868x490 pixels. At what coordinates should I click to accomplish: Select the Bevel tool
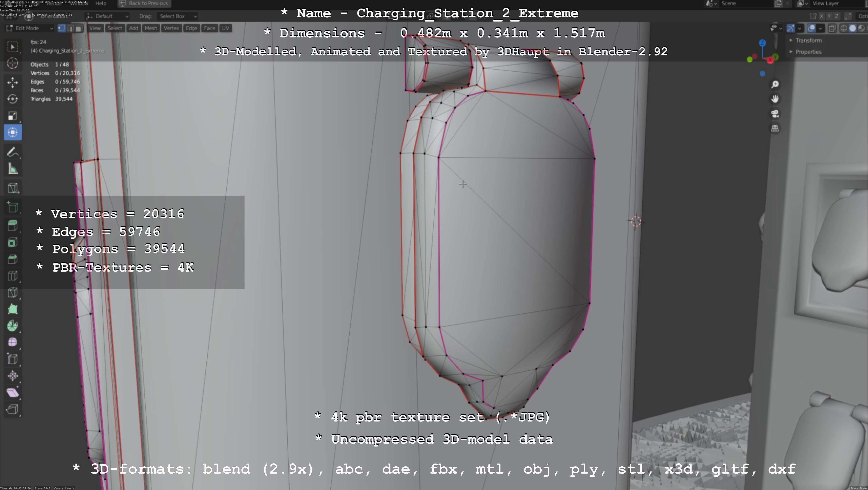coord(12,259)
